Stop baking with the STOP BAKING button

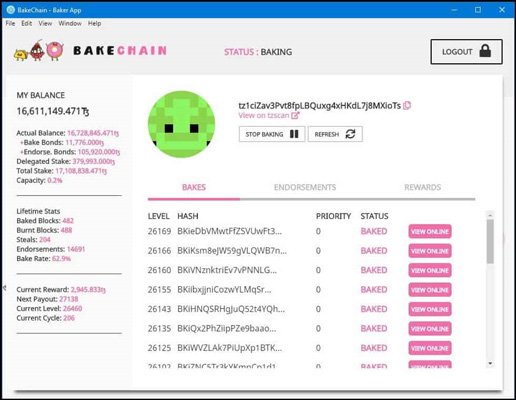272,134
